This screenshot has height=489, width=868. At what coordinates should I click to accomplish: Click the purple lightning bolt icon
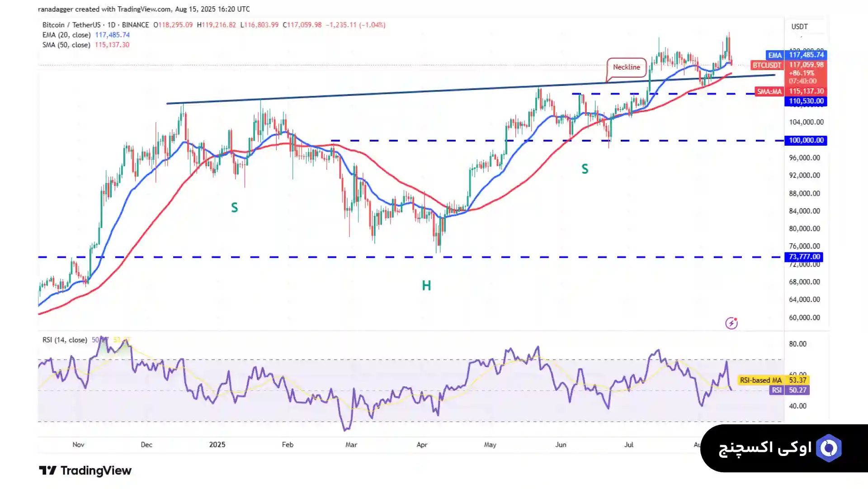(731, 323)
